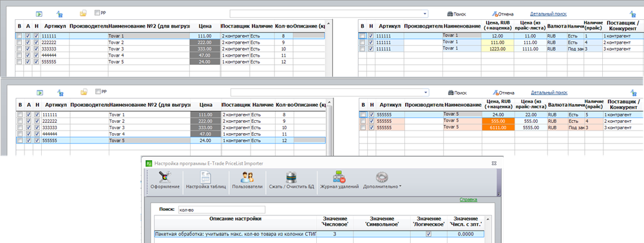Click the Отмена cancel button in lower panel

pos(504,93)
